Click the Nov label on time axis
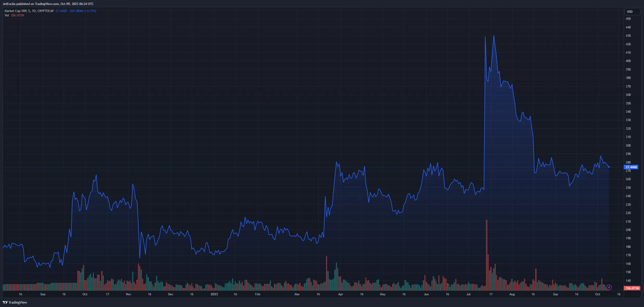The height and width of the screenshot is (307, 644). pyautogui.click(x=129, y=294)
